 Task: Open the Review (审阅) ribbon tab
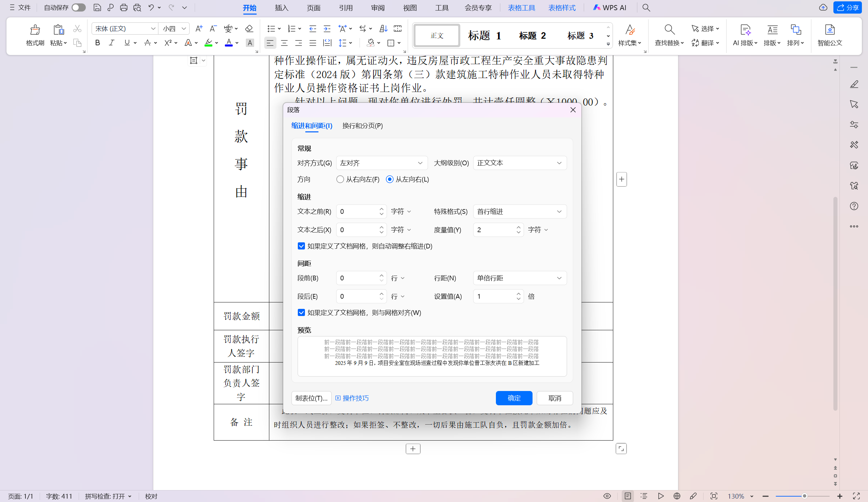point(378,7)
